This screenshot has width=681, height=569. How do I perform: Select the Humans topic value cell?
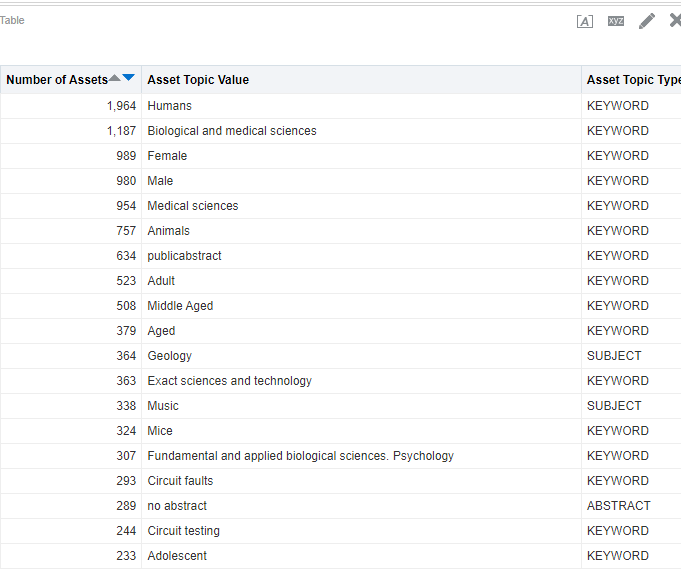click(x=170, y=106)
